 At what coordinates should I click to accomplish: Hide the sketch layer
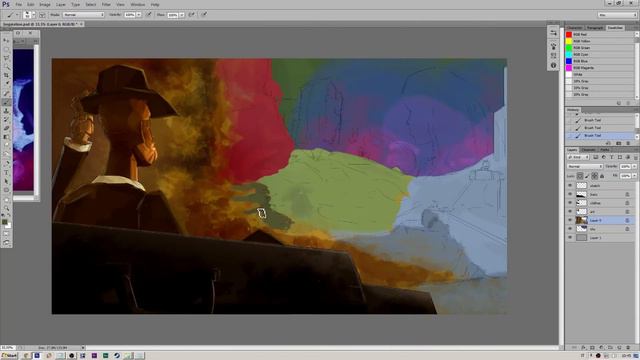click(570, 186)
